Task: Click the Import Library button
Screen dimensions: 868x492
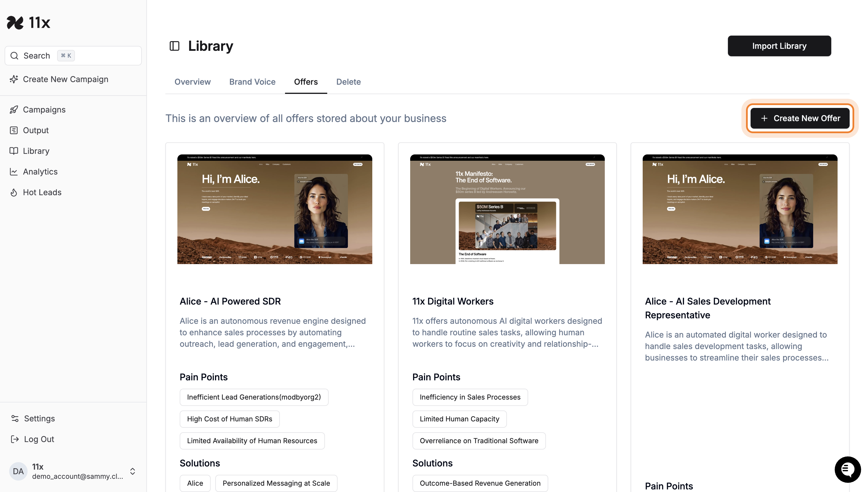Action: (780, 46)
